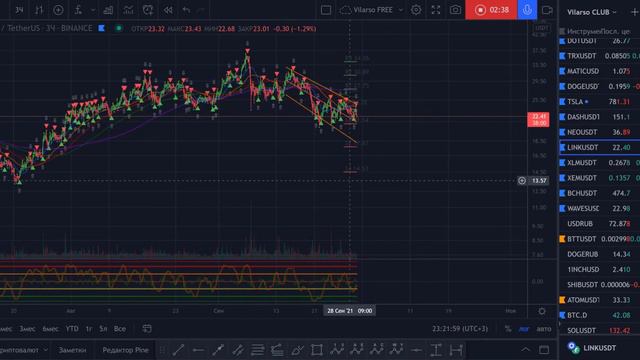Open the go-to-date calendar icon

(147, 329)
